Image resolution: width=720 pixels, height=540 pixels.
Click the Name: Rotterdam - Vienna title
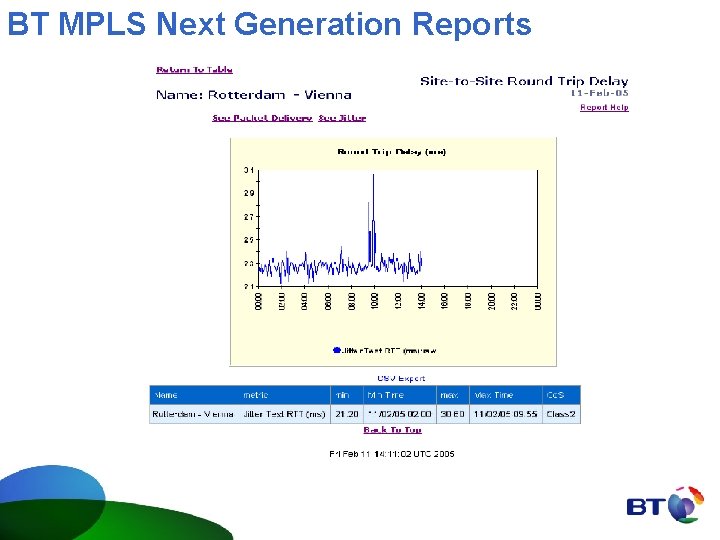pos(254,95)
